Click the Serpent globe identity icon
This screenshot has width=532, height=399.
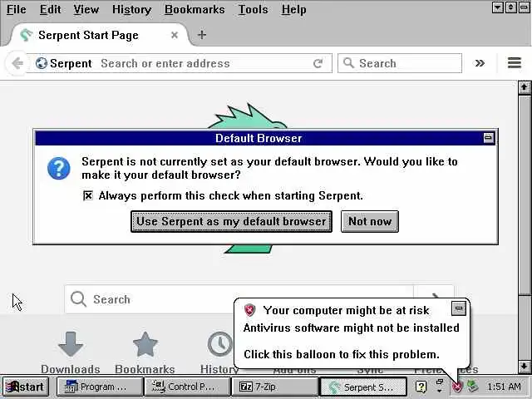[41, 63]
